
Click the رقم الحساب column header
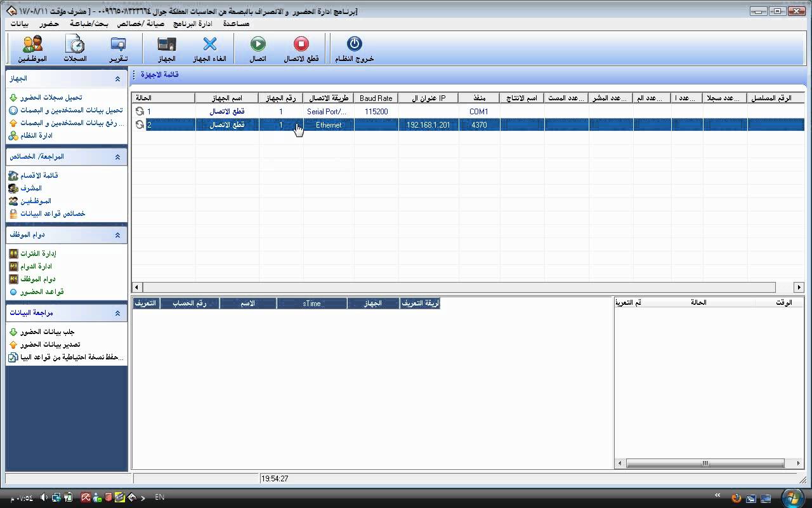pos(190,304)
